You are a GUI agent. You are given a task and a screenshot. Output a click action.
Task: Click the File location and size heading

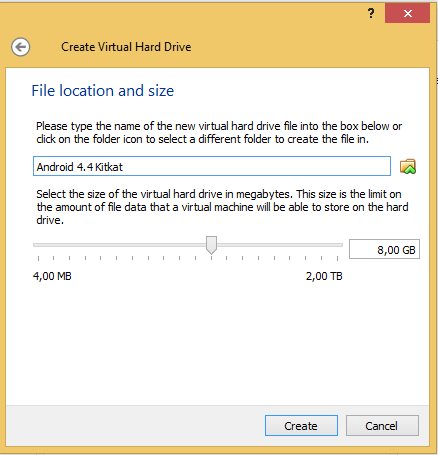tap(103, 91)
